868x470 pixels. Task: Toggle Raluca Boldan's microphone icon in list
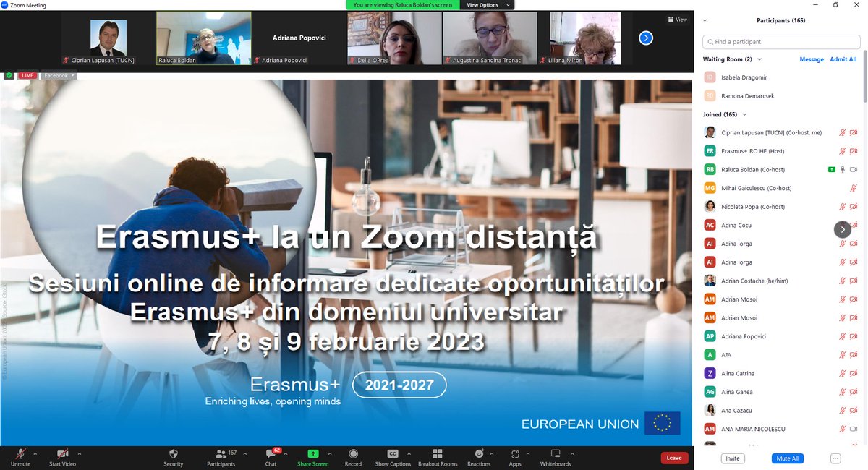click(842, 169)
